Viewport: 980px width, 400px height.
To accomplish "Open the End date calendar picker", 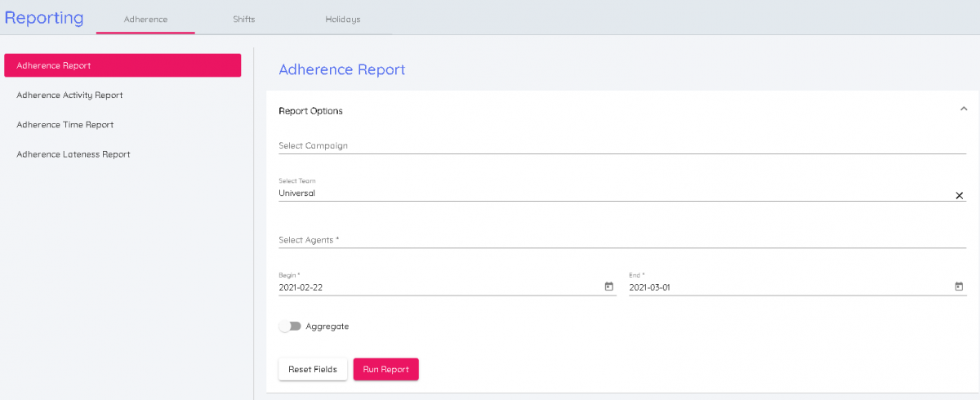I will coord(959,287).
